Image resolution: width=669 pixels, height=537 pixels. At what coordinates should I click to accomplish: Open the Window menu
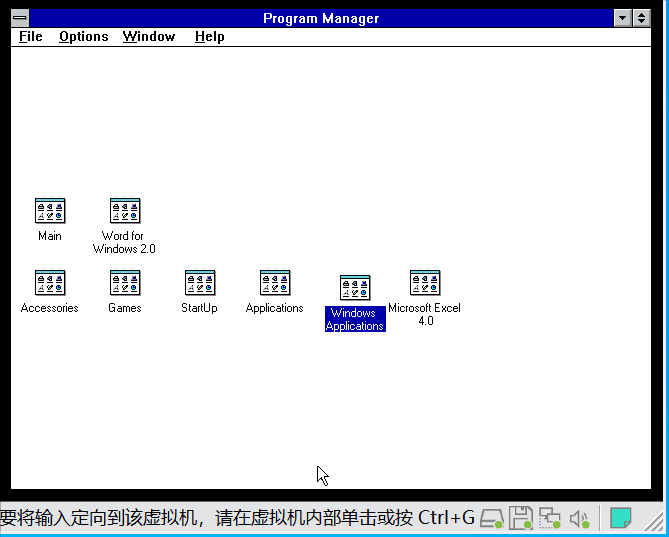coord(149,37)
